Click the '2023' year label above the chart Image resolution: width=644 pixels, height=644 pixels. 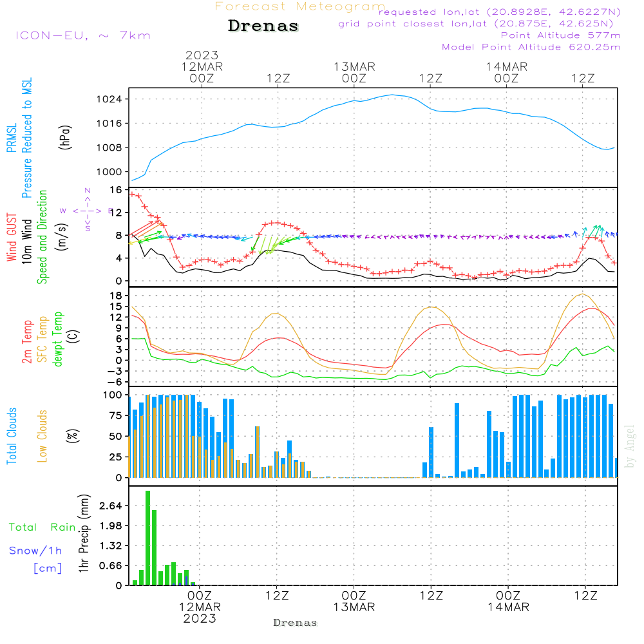click(202, 55)
